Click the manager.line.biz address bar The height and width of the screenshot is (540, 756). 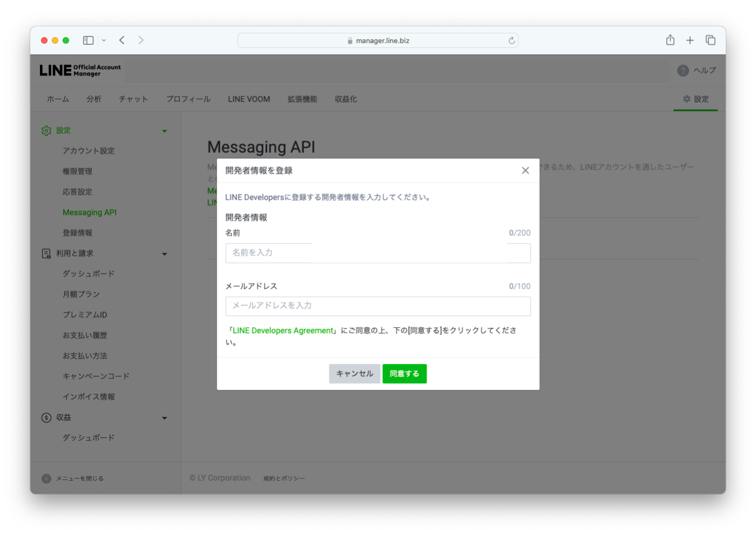point(378,40)
